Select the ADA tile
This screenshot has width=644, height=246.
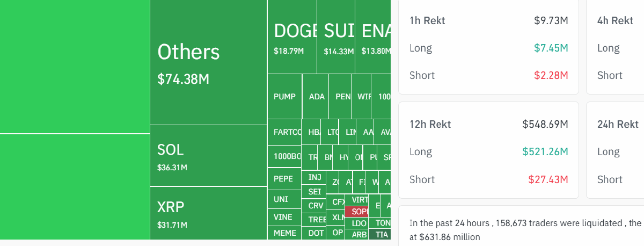click(x=316, y=97)
